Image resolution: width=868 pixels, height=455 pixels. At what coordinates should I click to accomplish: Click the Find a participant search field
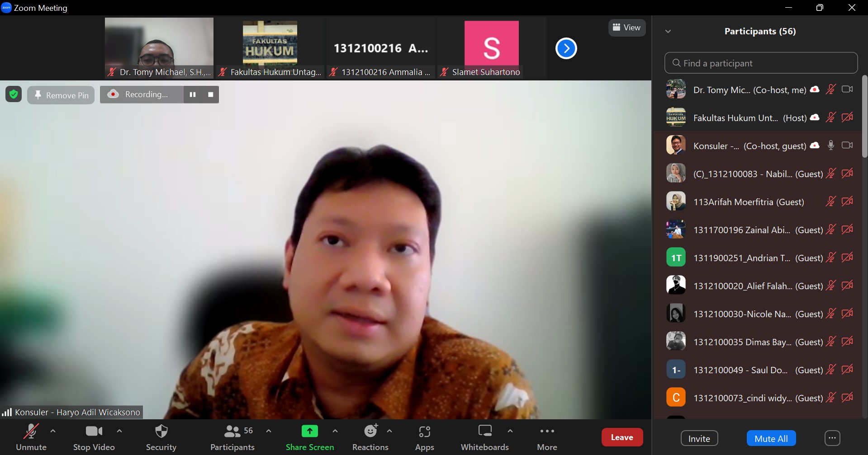click(x=761, y=63)
